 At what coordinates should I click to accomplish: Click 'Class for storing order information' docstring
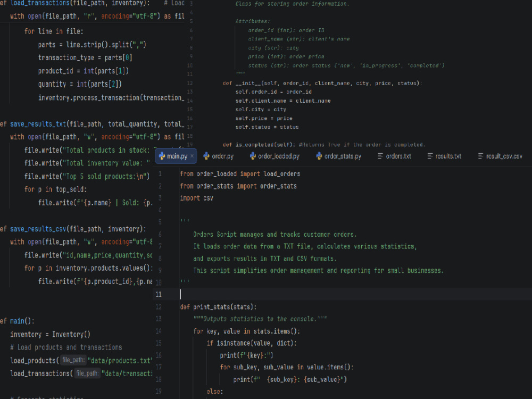click(292, 4)
